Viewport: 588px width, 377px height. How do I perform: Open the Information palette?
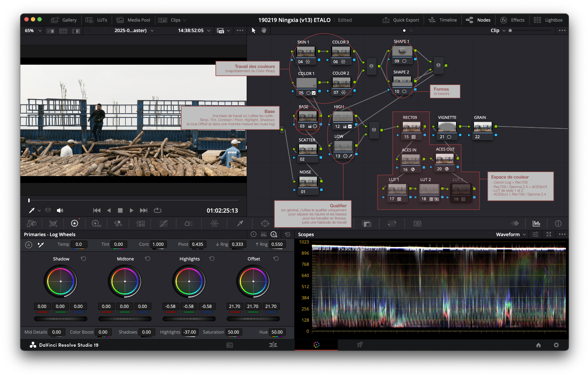(558, 223)
